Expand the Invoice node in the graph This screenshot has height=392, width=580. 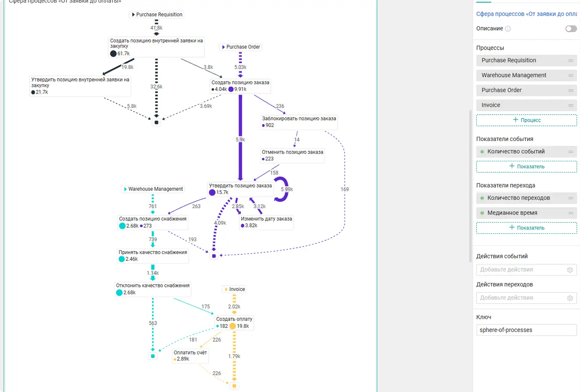click(x=226, y=289)
